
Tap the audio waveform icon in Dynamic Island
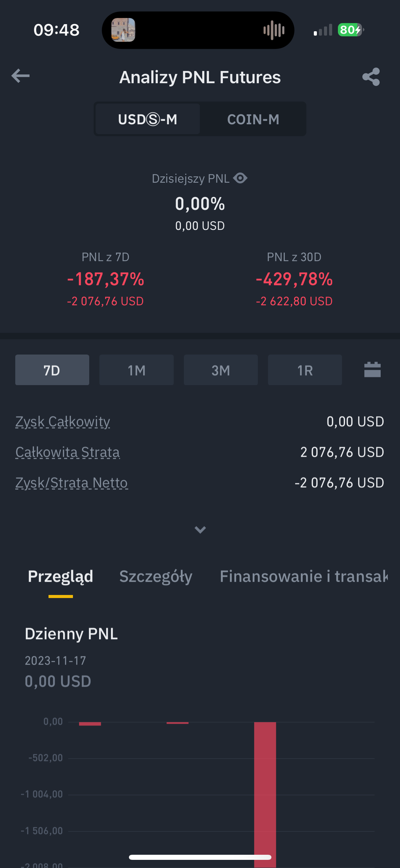[273, 30]
